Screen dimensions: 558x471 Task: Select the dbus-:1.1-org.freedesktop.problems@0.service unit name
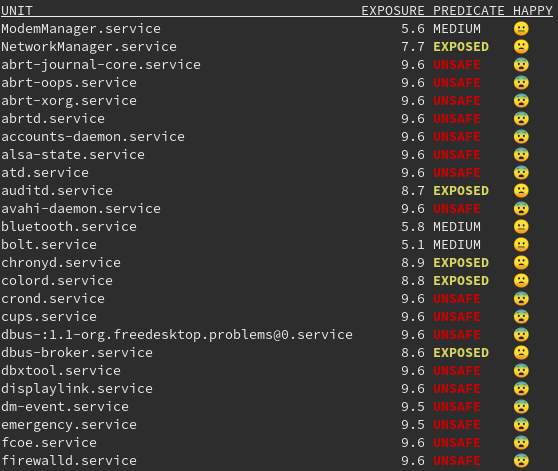pos(177,335)
